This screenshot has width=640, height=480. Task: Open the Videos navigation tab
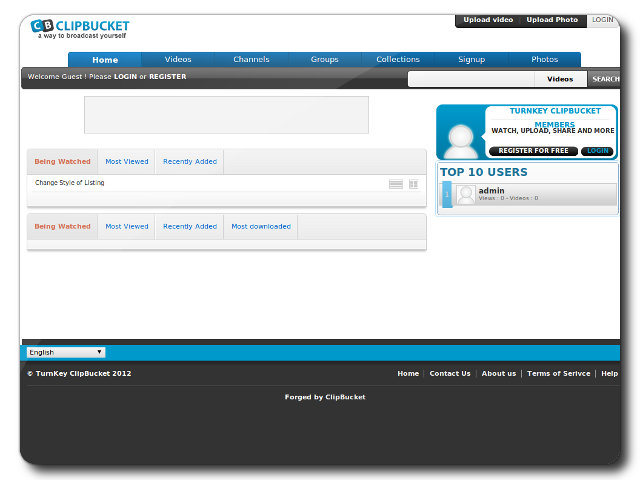pos(178,60)
